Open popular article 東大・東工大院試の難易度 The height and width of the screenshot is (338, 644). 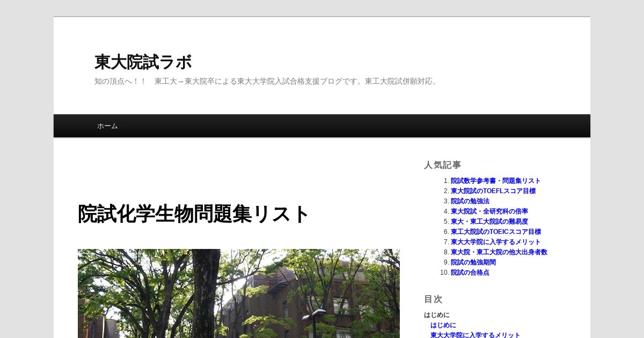[x=489, y=222]
